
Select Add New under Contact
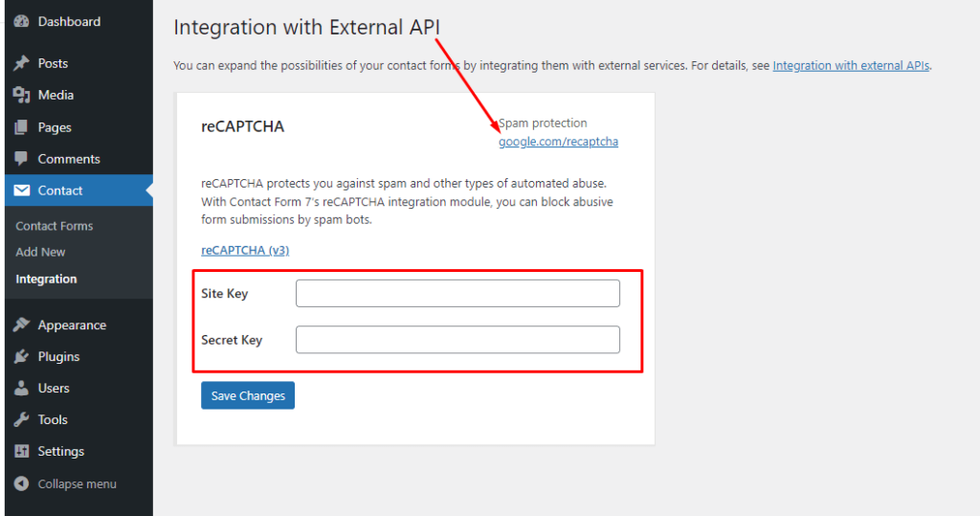pos(40,252)
